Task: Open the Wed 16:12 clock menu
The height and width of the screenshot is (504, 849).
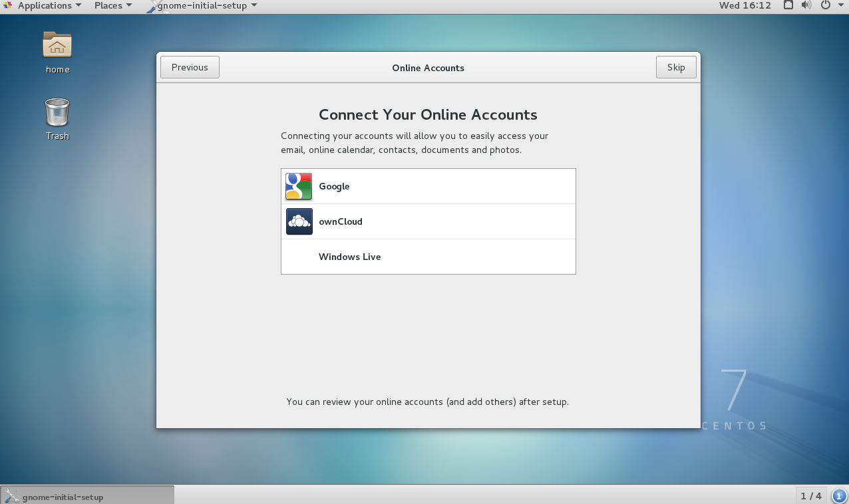Action: coord(745,5)
